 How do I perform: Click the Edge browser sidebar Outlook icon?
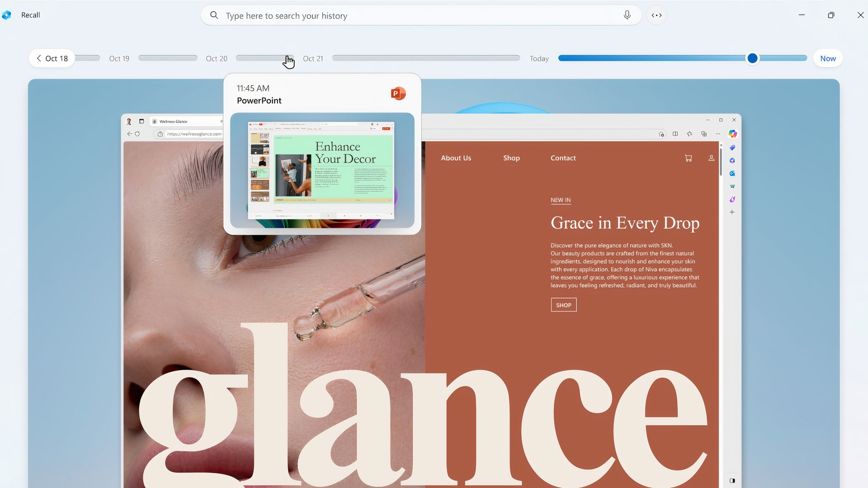pos(732,173)
